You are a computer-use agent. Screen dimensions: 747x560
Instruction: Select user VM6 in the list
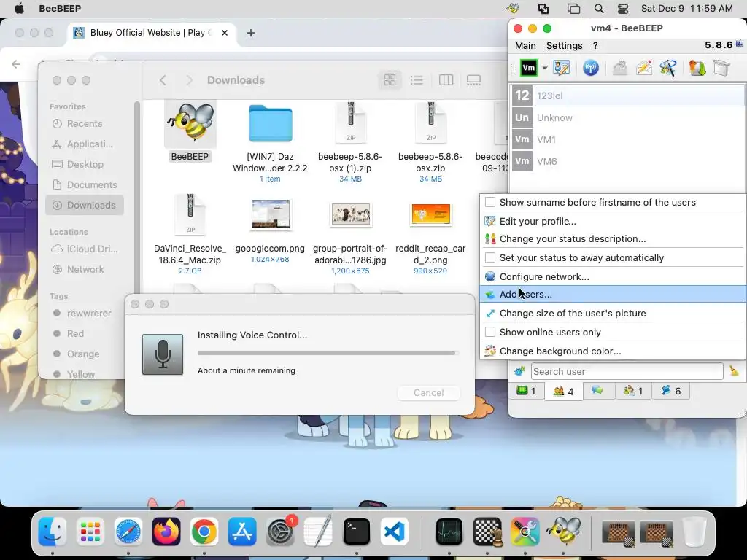click(628, 161)
